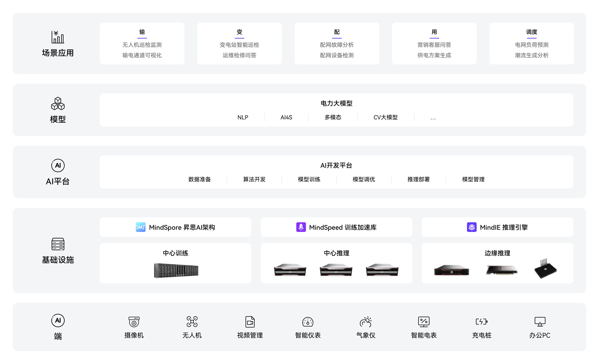The width and height of the screenshot is (599, 364).
Task: Click 数据准备 in AI开发平台
Action: pyautogui.click(x=199, y=179)
